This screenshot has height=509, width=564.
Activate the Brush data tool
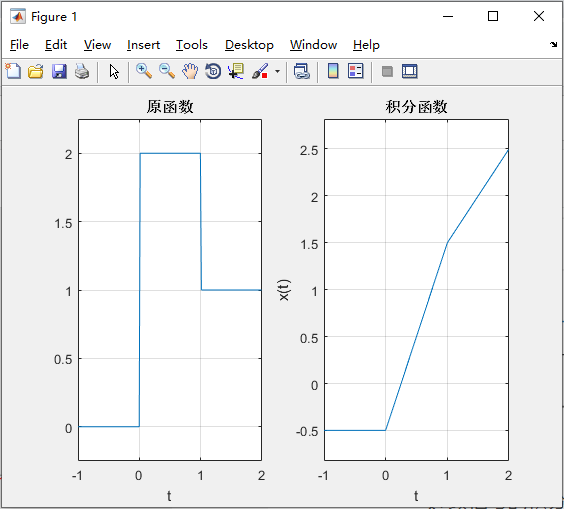[x=260, y=71]
